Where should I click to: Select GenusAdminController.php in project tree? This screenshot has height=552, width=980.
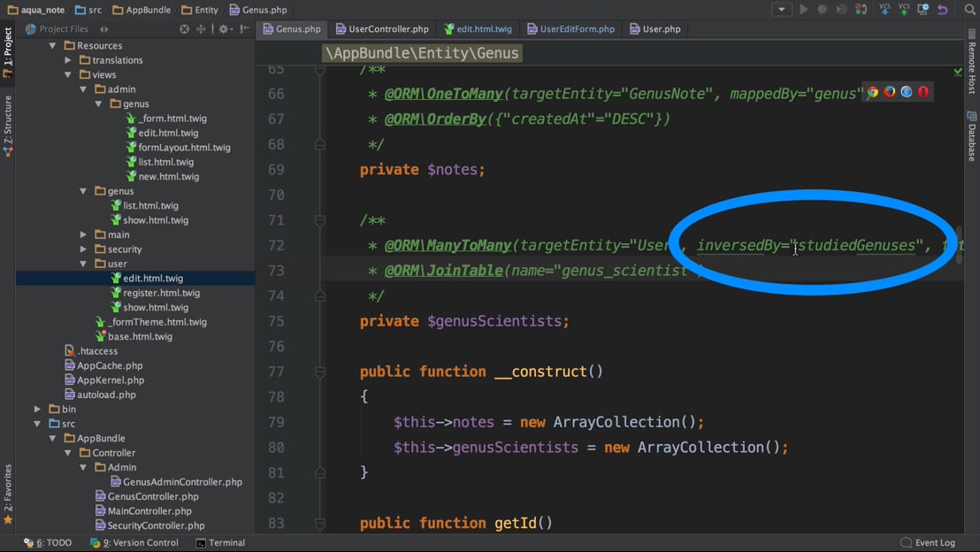pos(182,482)
